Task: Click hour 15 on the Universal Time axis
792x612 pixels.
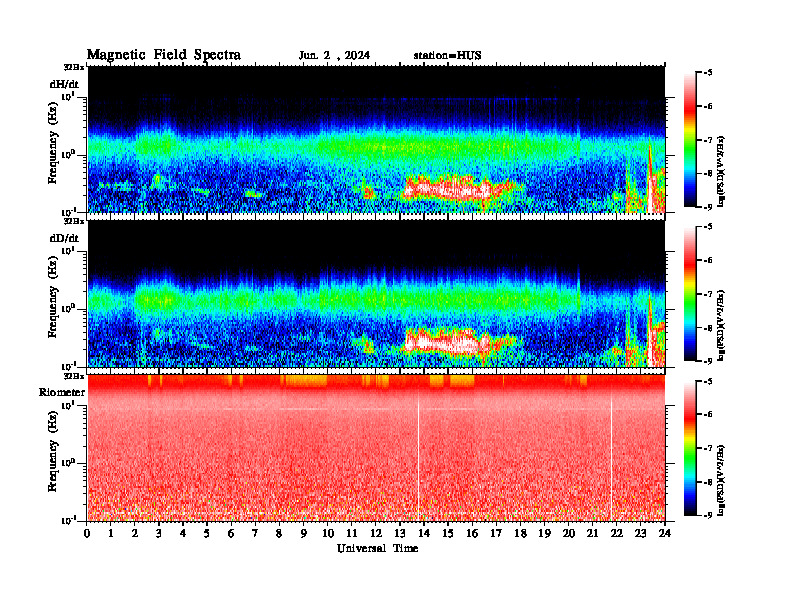Action: 448,534
